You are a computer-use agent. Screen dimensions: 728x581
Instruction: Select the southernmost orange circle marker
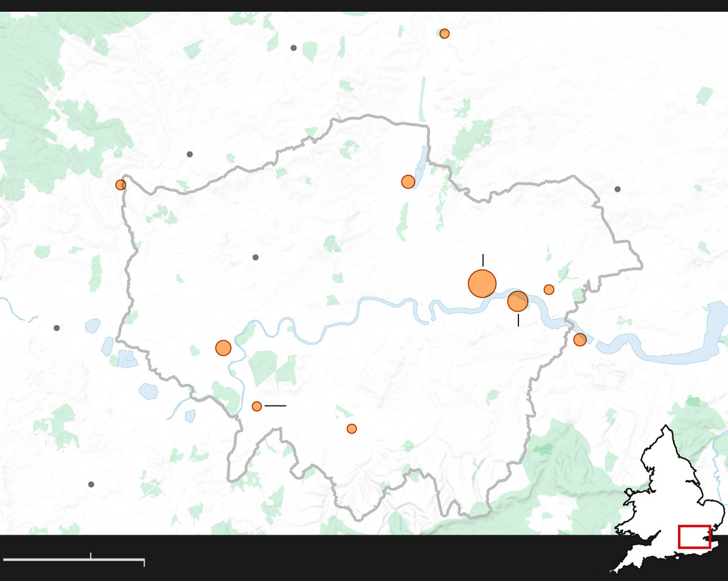pos(352,429)
